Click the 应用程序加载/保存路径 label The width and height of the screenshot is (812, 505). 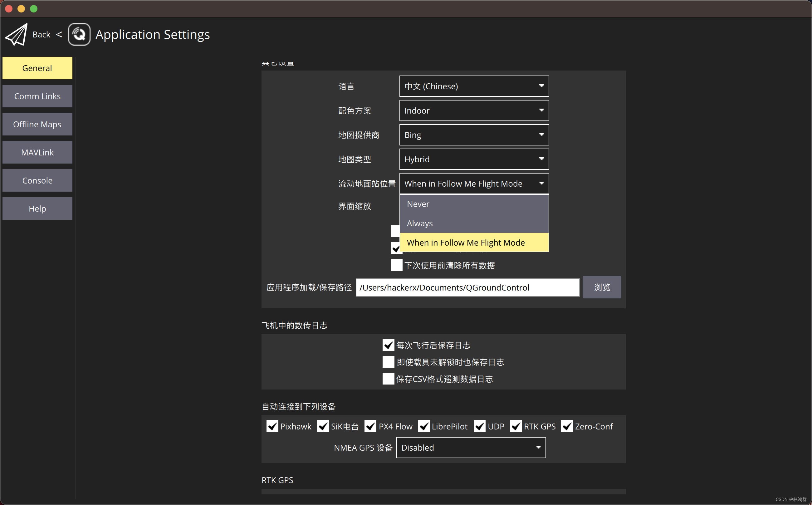tap(309, 287)
